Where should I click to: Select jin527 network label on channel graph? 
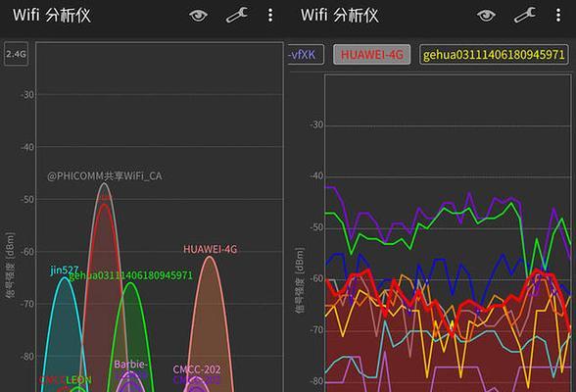pyautogui.click(x=65, y=270)
